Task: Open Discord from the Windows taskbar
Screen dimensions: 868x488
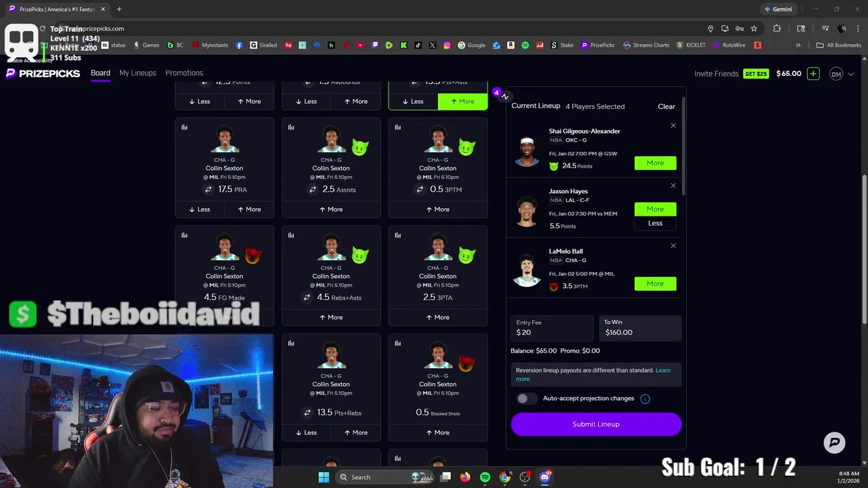Action: click(x=545, y=477)
